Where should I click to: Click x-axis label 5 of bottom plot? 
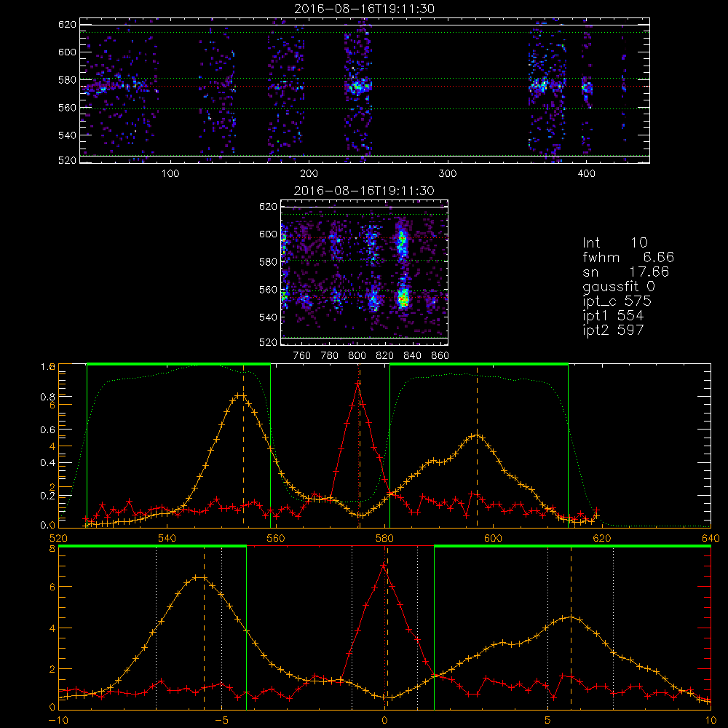pos(547,721)
